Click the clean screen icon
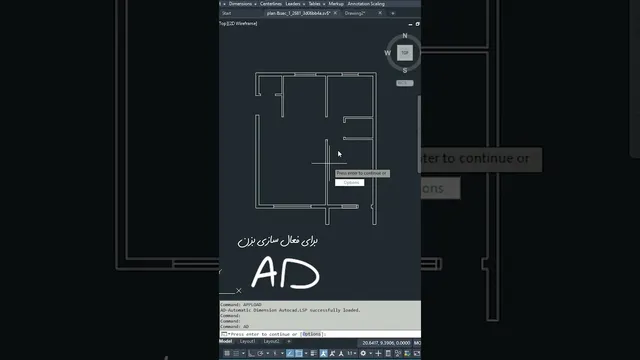Screen dimensions: 640x360 pos(417,353)
